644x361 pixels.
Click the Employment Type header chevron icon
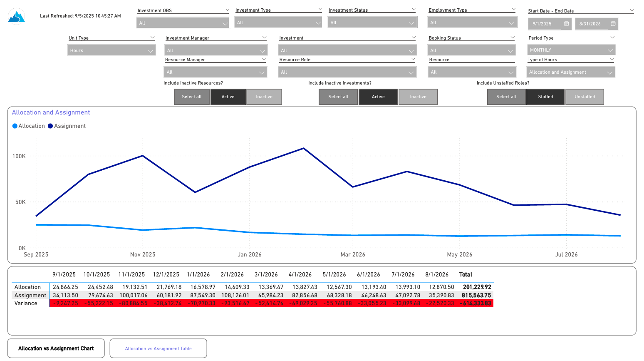(513, 10)
